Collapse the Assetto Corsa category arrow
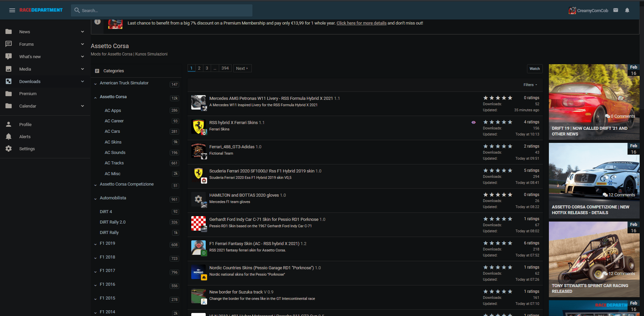This screenshot has width=644, height=316. point(95,97)
